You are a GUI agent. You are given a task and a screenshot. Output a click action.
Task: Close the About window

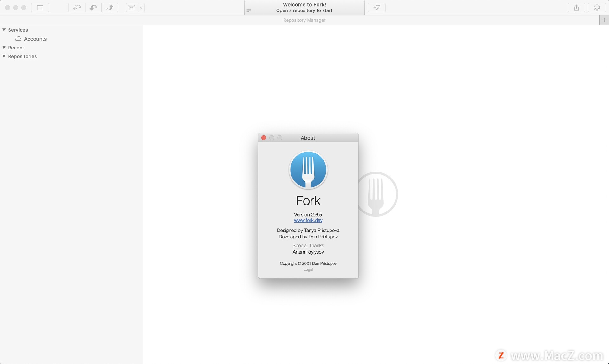coord(264,138)
